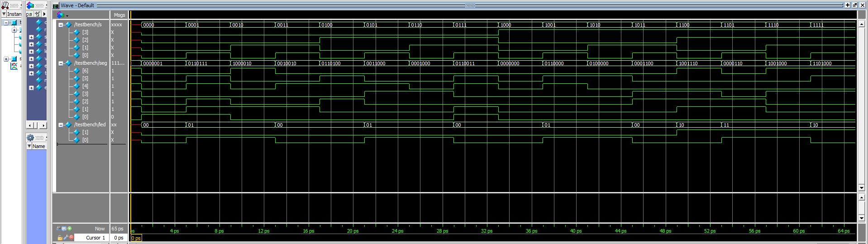Open the wave signal format dropdown

pyautogui.click(x=67, y=15)
